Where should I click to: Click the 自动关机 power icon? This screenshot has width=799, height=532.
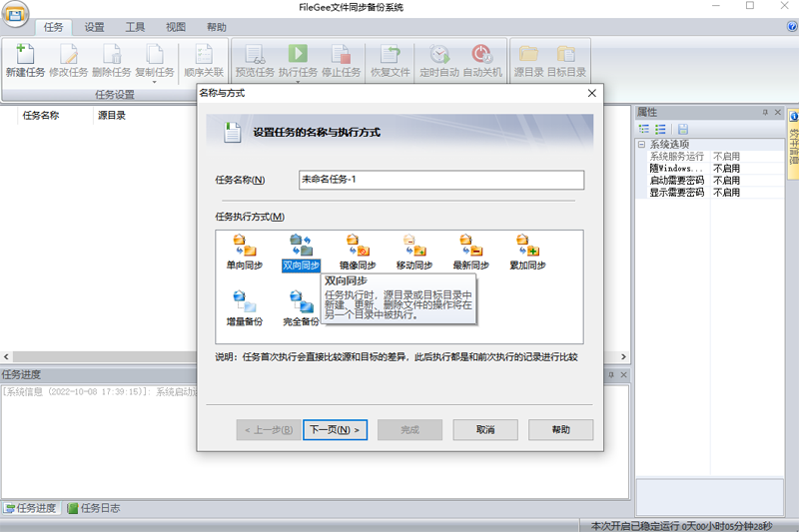[482, 54]
